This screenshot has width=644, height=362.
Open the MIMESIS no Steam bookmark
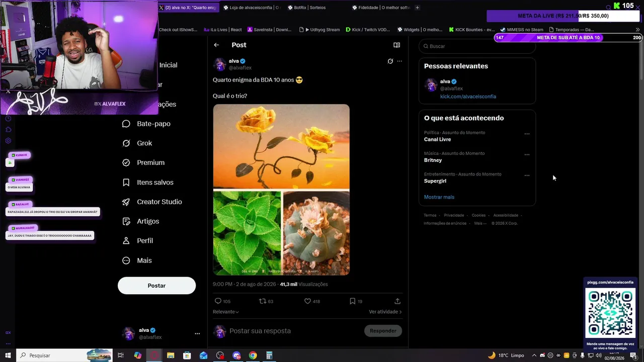click(x=522, y=30)
